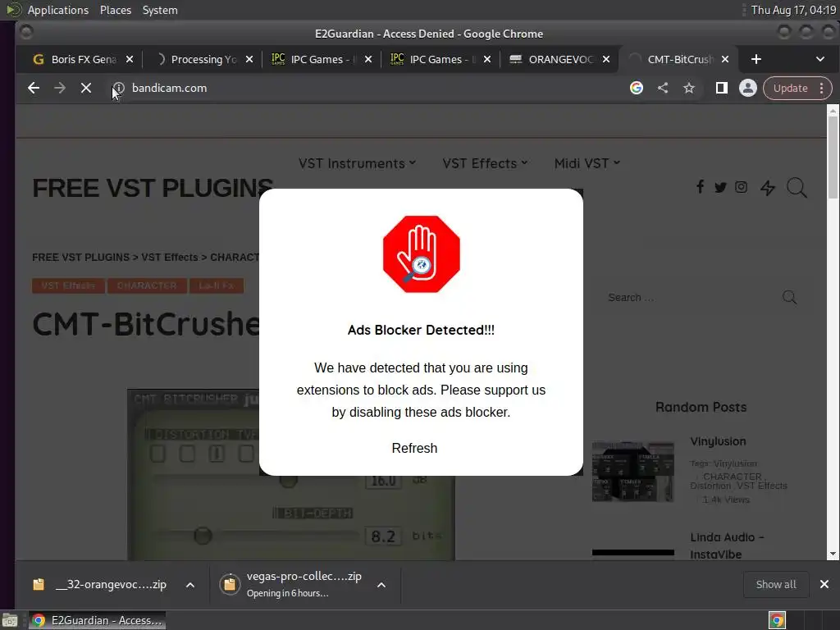Screen dimensions: 840x630
Task: Click Refresh in the Ads Blocker dialog
Action: 414,448
